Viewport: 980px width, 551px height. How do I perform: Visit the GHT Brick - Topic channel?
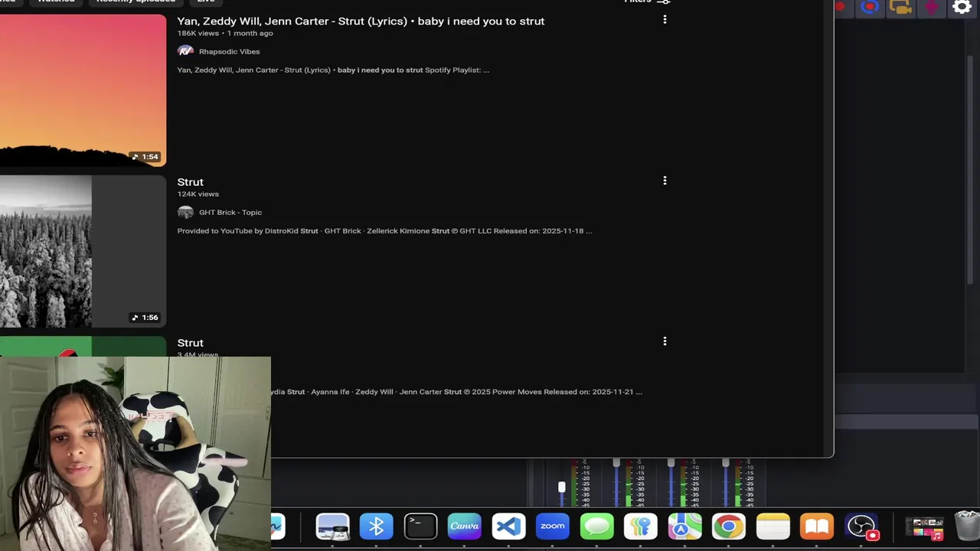tap(230, 212)
